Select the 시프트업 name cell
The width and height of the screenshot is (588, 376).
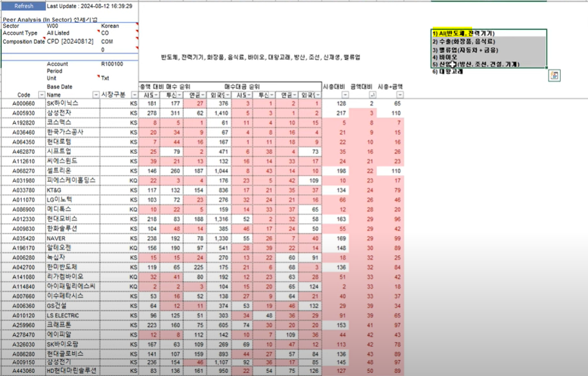(73, 151)
